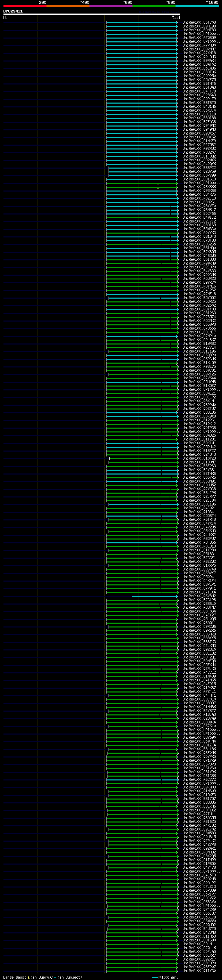
Task: Select hit label UniRef100_A6TRT8
Action: (199, 520)
